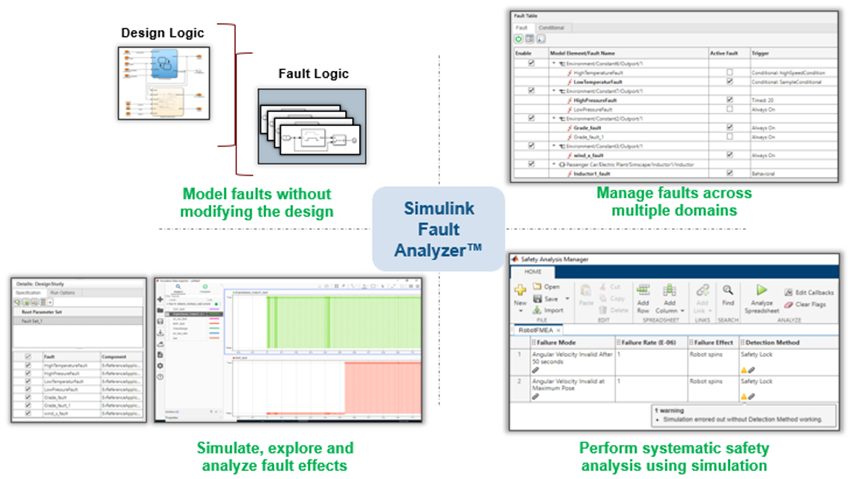Toggle Active Fault checkbox for Inductor1_fault
The image size is (861, 479).
tap(729, 173)
